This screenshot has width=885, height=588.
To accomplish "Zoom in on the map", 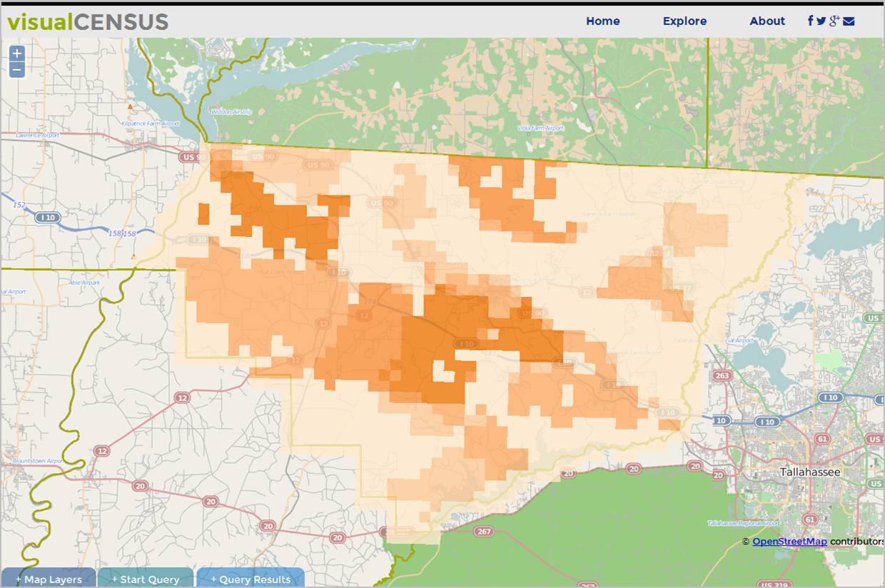I will click(17, 54).
